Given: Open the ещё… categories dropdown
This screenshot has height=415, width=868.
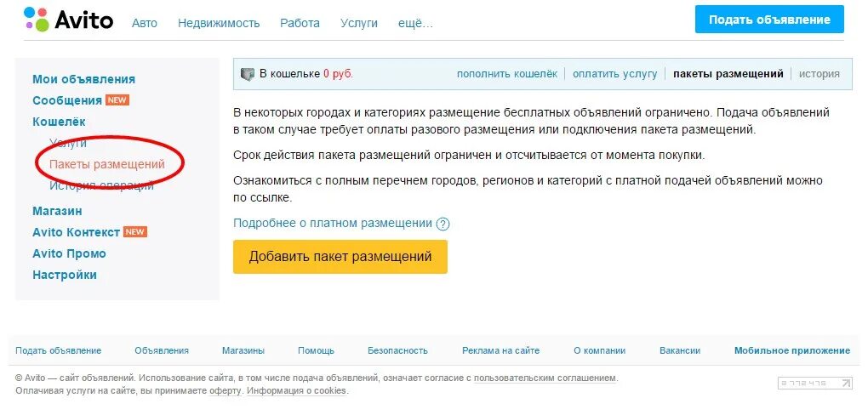Looking at the screenshot, I should pyautogui.click(x=415, y=23).
